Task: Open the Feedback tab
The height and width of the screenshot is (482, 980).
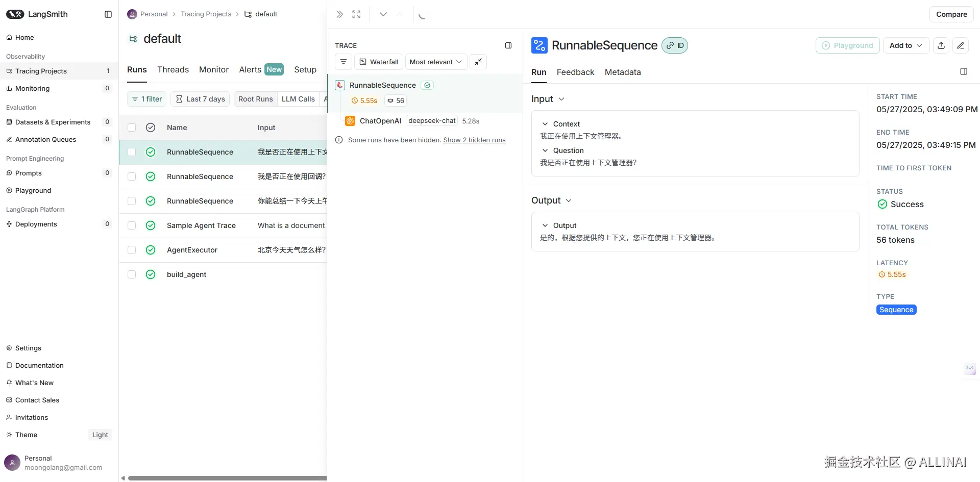Action: tap(575, 72)
